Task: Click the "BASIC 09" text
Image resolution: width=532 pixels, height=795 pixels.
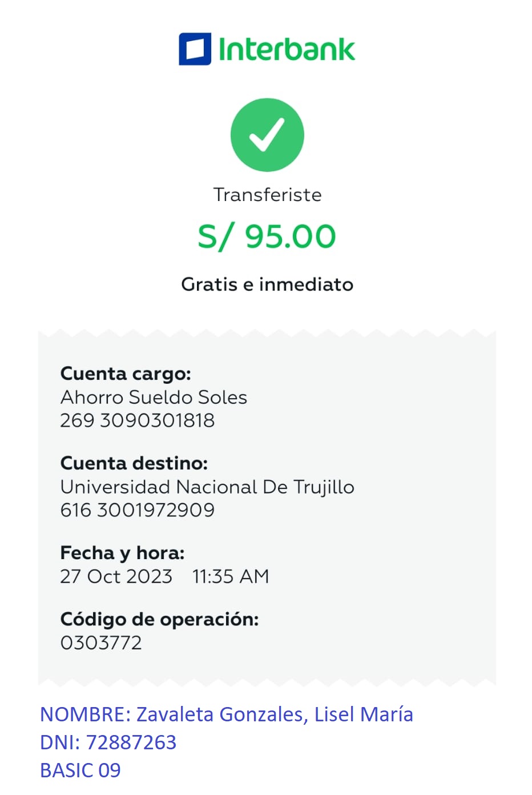Action: (80, 770)
